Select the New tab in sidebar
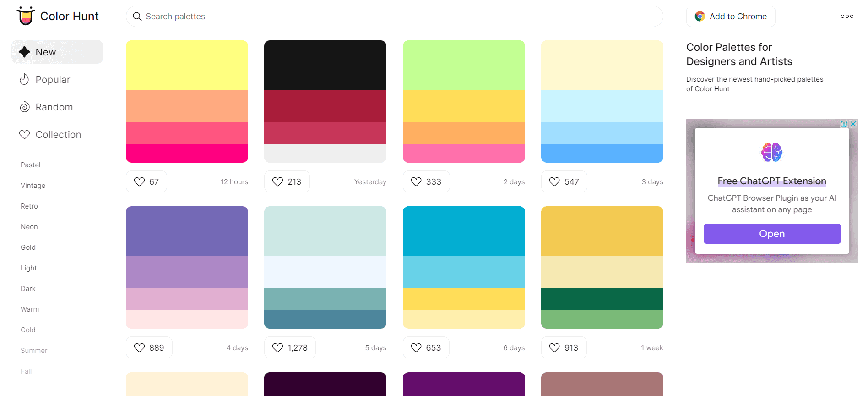This screenshot has width=868, height=396. (x=57, y=52)
